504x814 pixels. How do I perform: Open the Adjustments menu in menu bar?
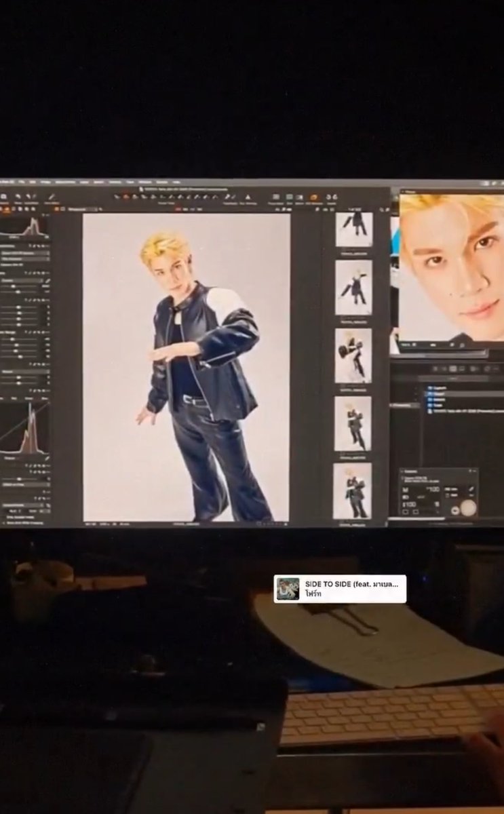pyautogui.click(x=66, y=182)
